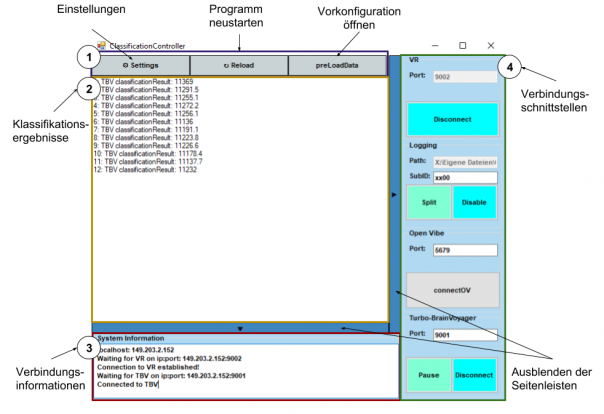Open preLoadData configuration
This screenshot has height=414, width=604.
click(337, 65)
